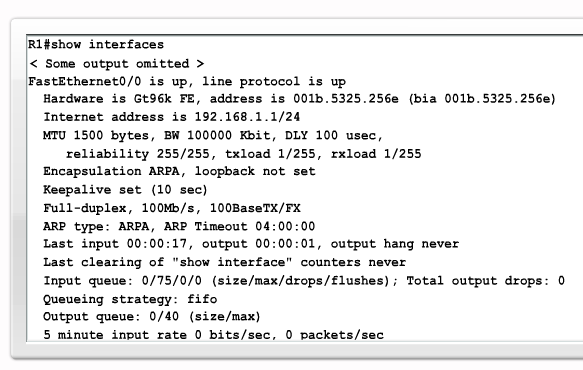Click the Last input 00:00:17 text
This screenshot has height=370, width=583.
pos(115,244)
